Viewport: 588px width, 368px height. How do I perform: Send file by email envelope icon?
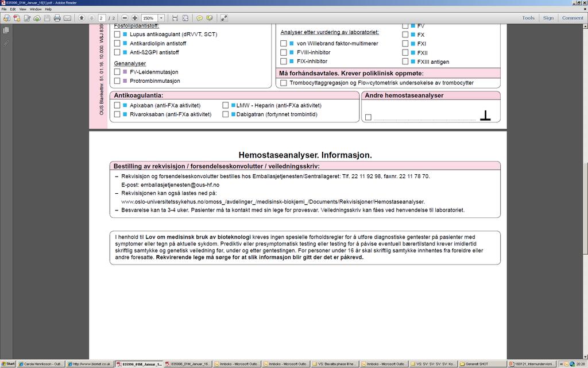(x=68, y=18)
